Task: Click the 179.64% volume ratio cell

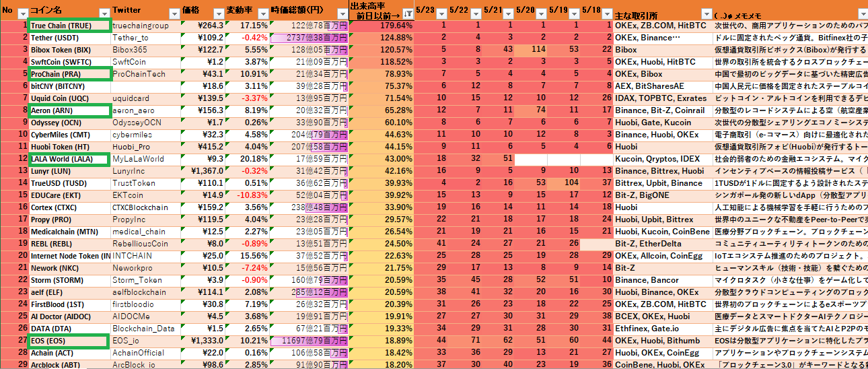Action: click(380, 26)
